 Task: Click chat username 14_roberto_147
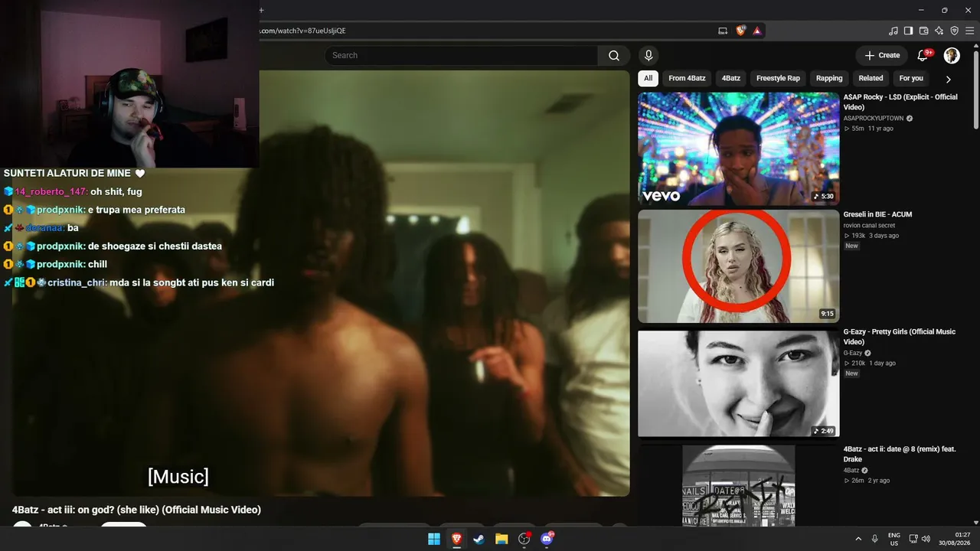51,191
